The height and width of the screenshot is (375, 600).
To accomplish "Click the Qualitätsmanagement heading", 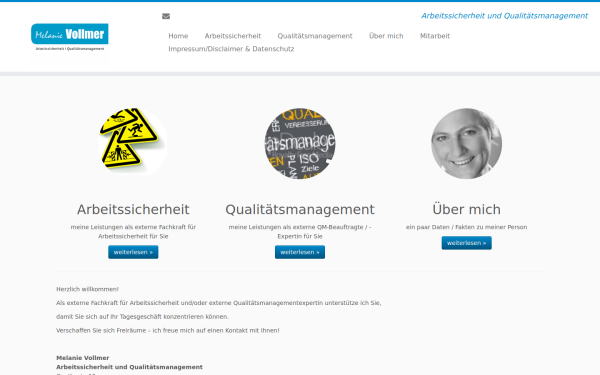I will pyautogui.click(x=300, y=210).
